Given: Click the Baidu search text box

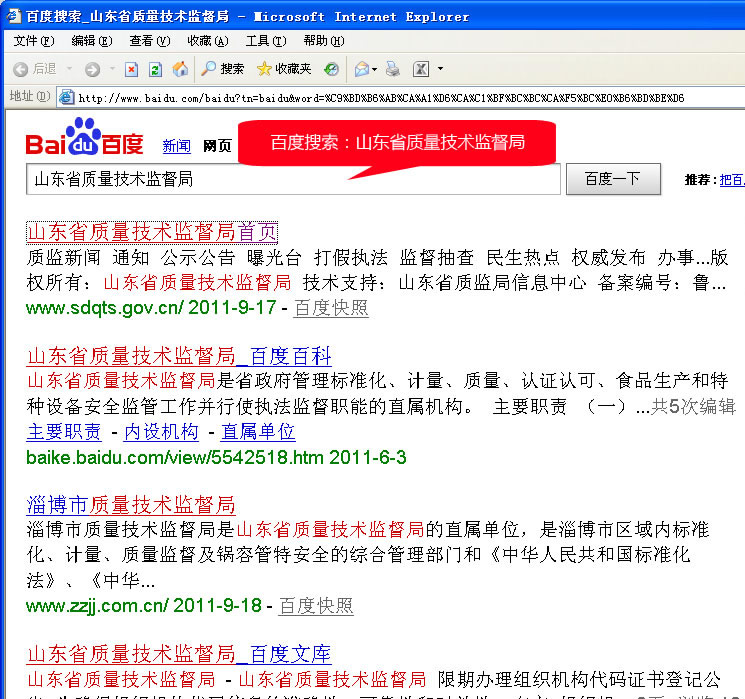Looking at the screenshot, I should tap(292, 180).
